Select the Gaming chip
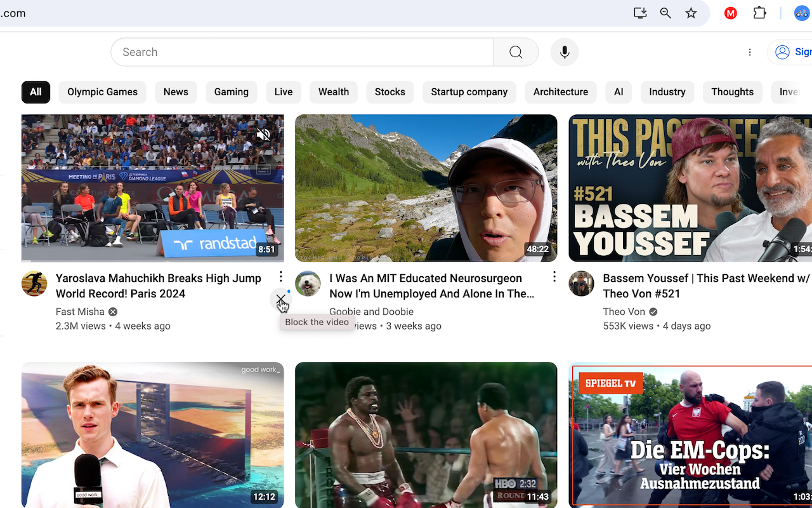 click(x=232, y=92)
